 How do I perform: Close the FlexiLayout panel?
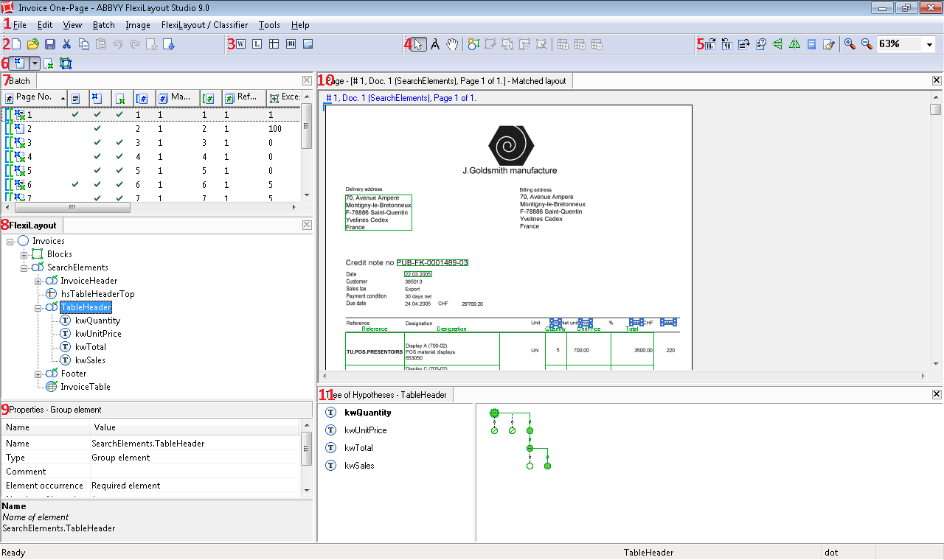click(307, 225)
